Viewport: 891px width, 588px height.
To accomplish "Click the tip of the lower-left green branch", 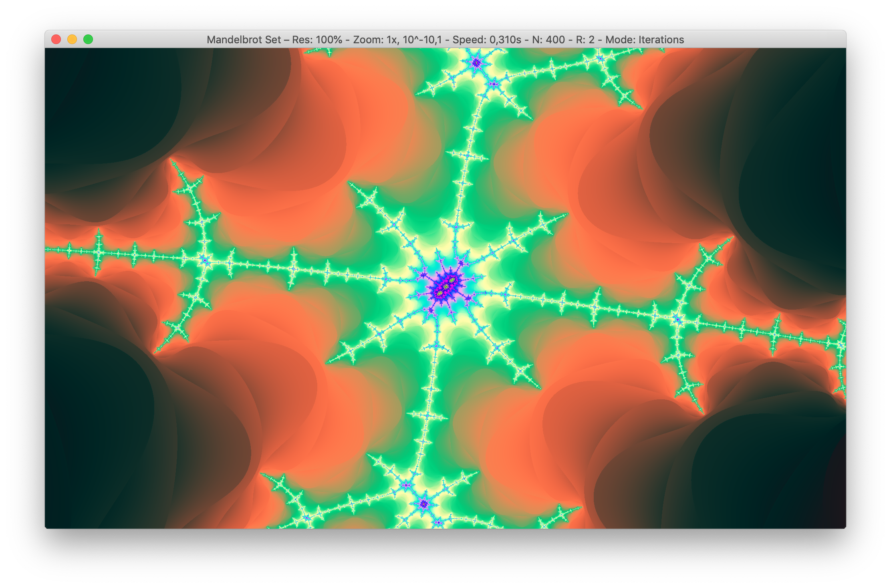I will [155, 352].
